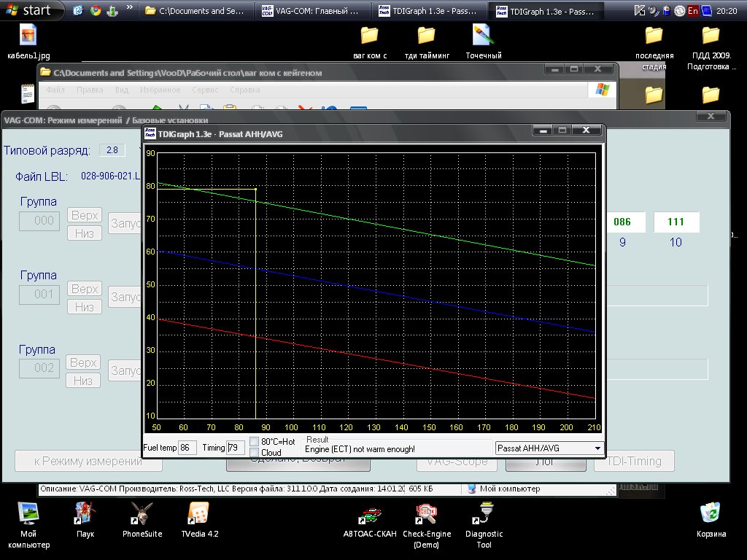Open the Точечный desktop image icon
Screen dimensions: 747x560
484,42
